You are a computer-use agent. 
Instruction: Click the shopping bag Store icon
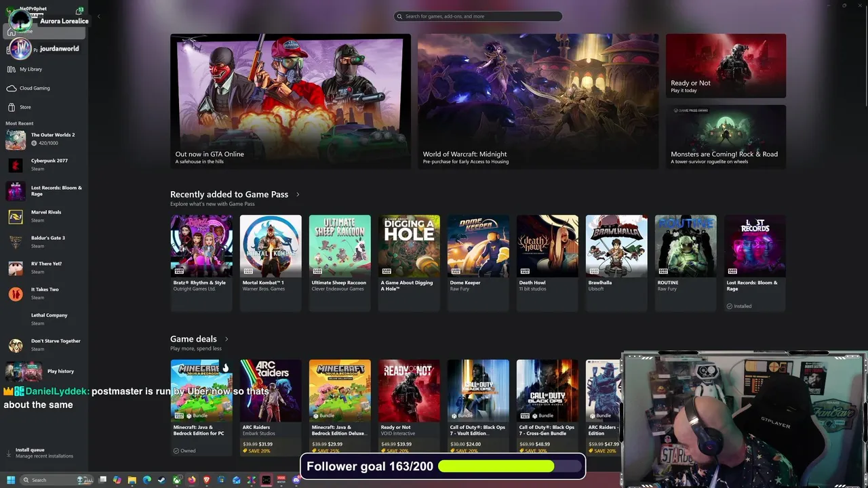[x=12, y=107]
